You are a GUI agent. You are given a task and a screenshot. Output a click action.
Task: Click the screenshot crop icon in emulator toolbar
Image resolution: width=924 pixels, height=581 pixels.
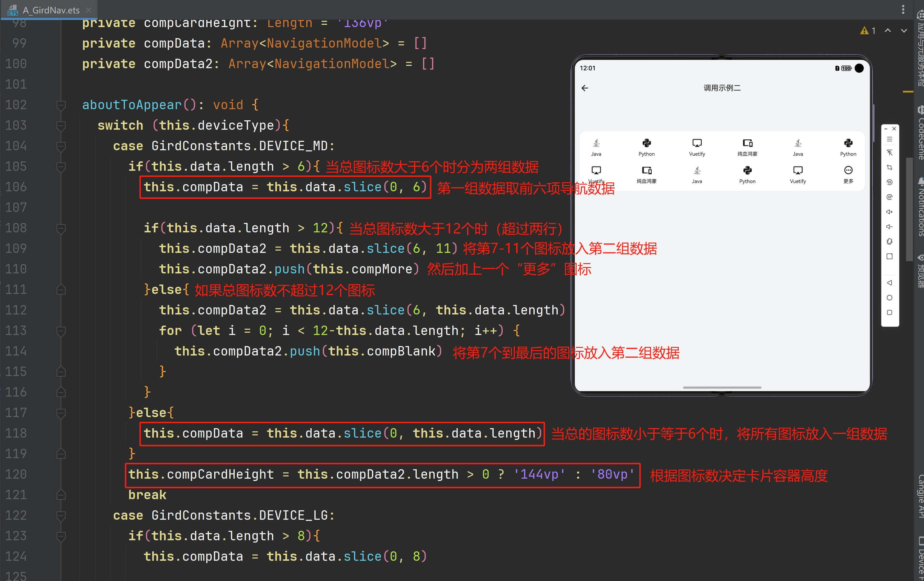click(889, 167)
